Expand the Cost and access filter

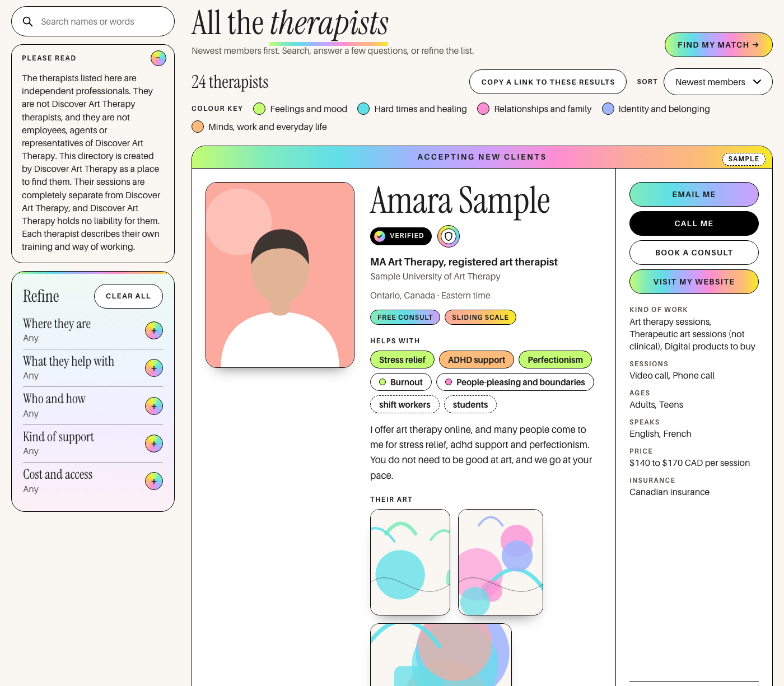154,481
